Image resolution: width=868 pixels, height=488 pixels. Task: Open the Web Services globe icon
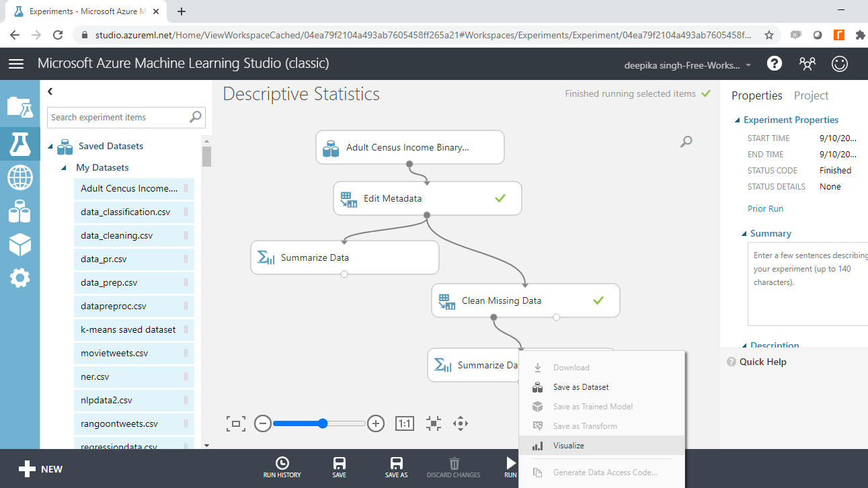coord(19,178)
